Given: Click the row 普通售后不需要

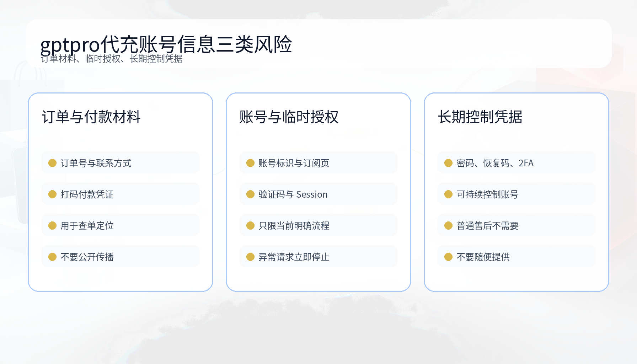Looking at the screenshot, I should pos(516,225).
